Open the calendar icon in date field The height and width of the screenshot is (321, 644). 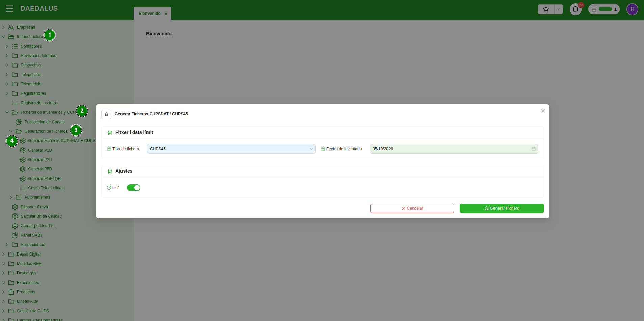point(534,149)
